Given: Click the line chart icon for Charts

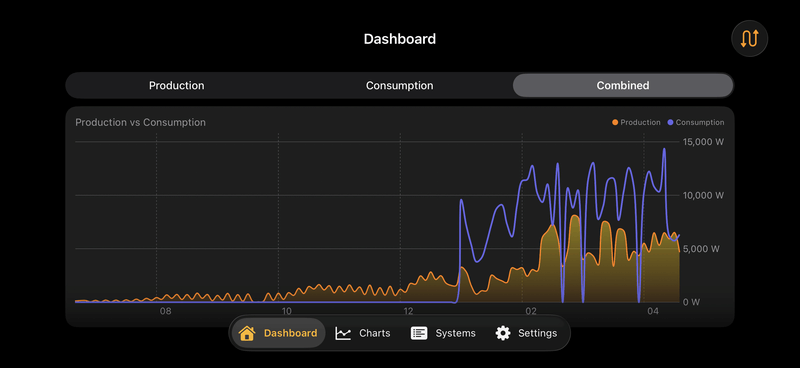Looking at the screenshot, I should click(343, 333).
